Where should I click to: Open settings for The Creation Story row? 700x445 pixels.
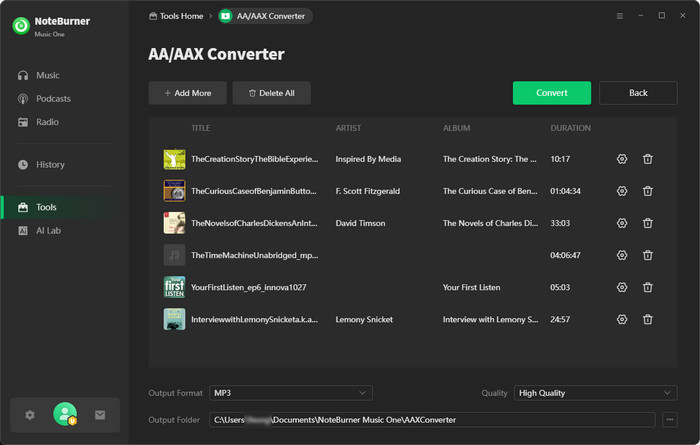(622, 159)
